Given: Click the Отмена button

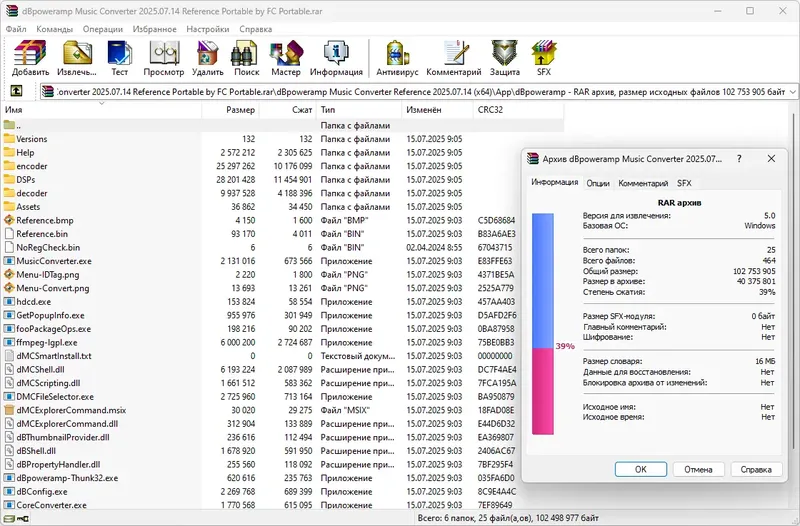Looking at the screenshot, I should 698,469.
